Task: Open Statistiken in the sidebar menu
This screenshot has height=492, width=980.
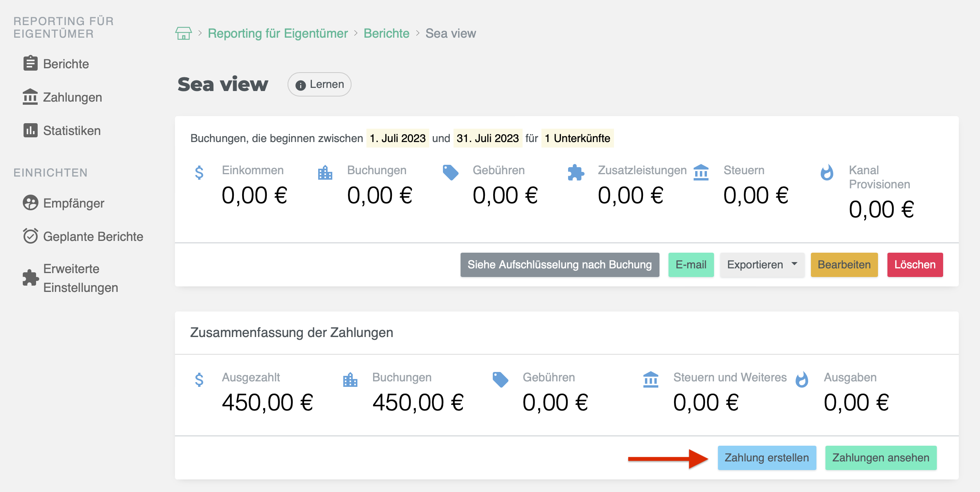Action: pos(72,131)
